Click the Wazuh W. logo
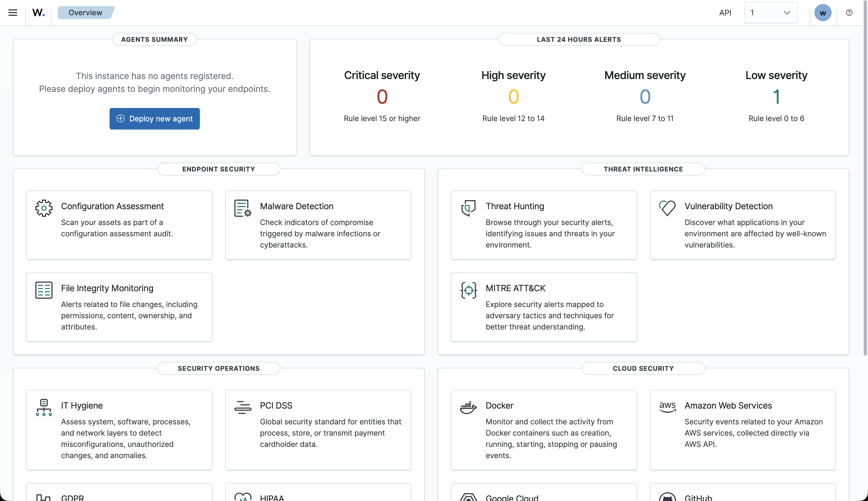Screen dimensions: 868x501 (38, 13)
